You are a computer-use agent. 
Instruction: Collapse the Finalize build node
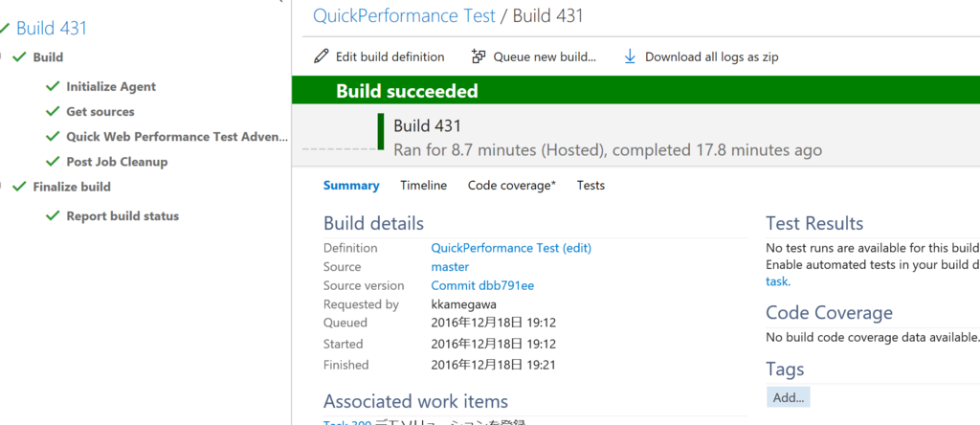tap(1, 187)
